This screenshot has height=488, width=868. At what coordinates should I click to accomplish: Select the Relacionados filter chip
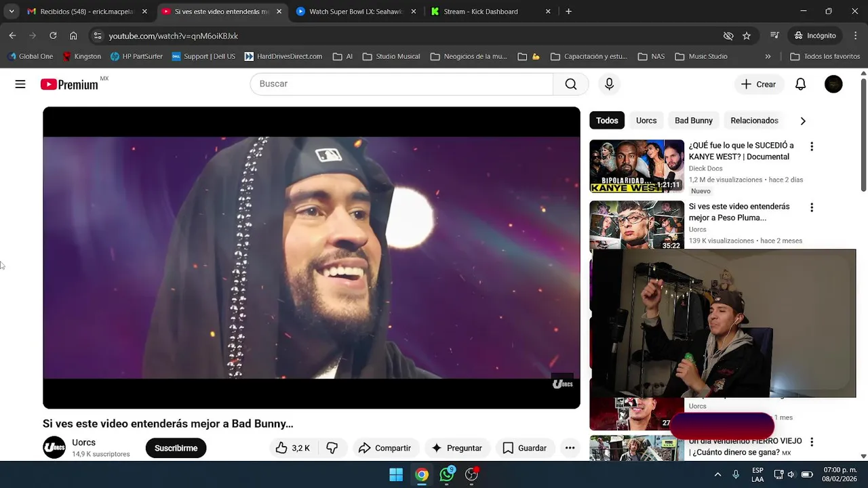[754, 121]
